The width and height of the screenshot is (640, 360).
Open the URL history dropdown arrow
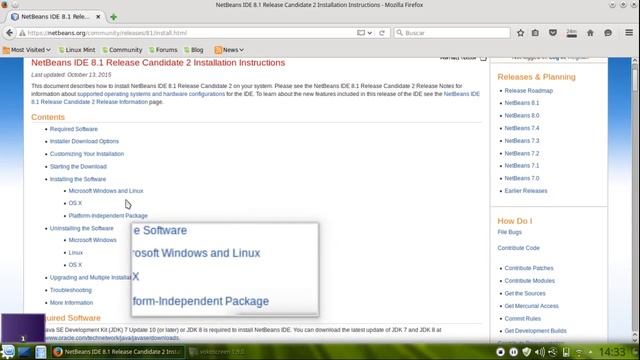click(370, 33)
